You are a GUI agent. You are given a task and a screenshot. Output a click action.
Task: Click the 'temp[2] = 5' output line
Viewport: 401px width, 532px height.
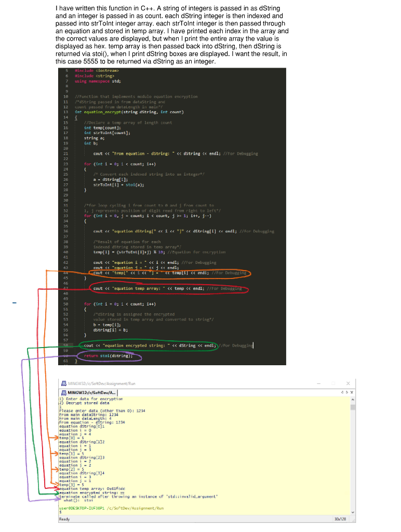pyautogui.click(x=72, y=469)
